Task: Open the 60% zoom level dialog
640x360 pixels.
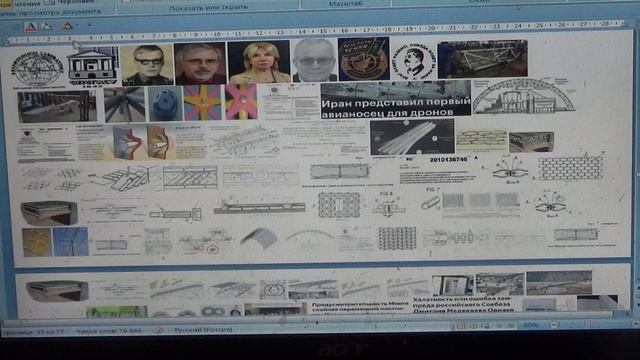Action: [x=531, y=325]
